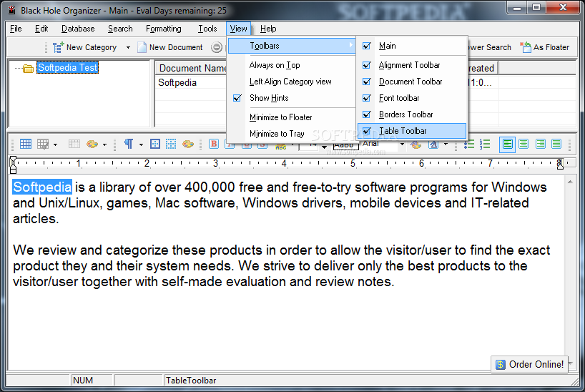The height and width of the screenshot is (392, 585).
Task: Click the first-line indent marker on ruler
Action: (x=13, y=160)
